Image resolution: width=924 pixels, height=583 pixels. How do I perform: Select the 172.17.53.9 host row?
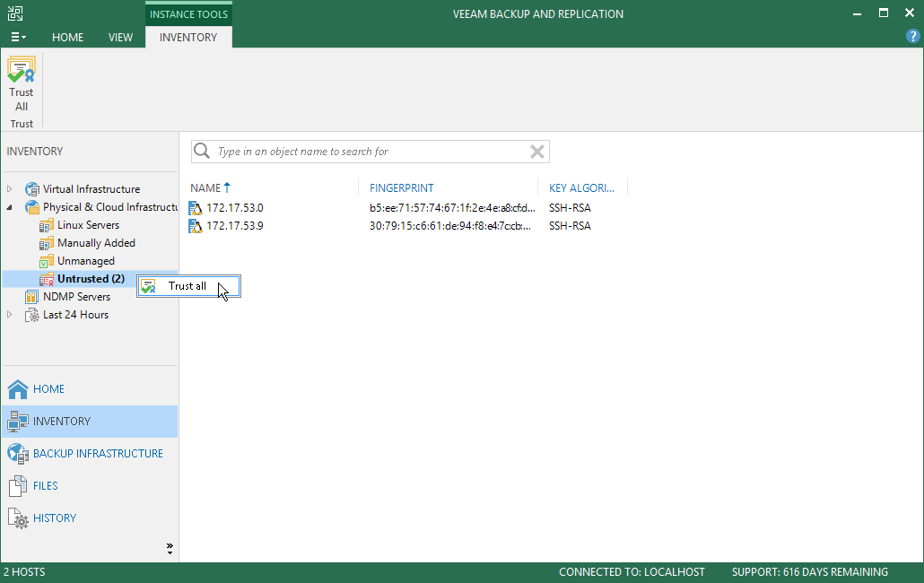pos(408,226)
